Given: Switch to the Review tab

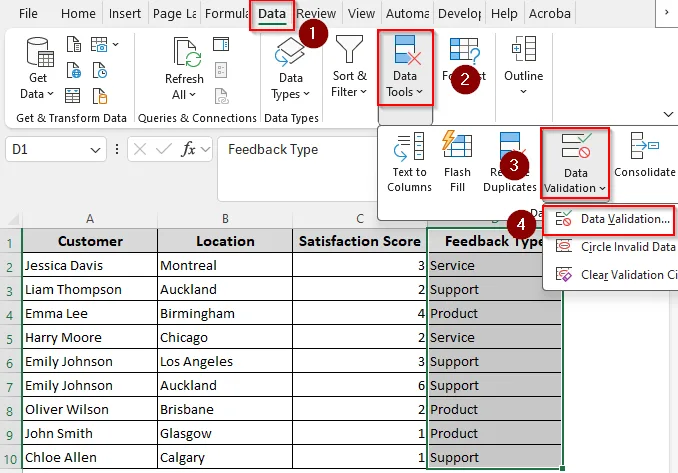Looking at the screenshot, I should tap(316, 14).
